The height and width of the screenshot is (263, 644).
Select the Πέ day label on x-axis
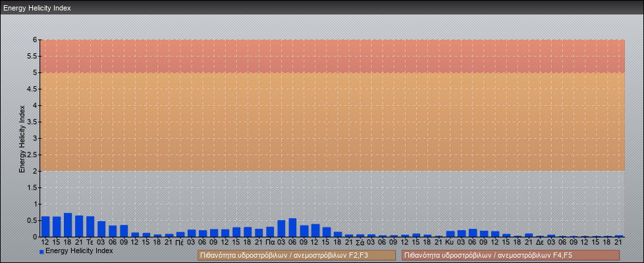click(x=180, y=242)
